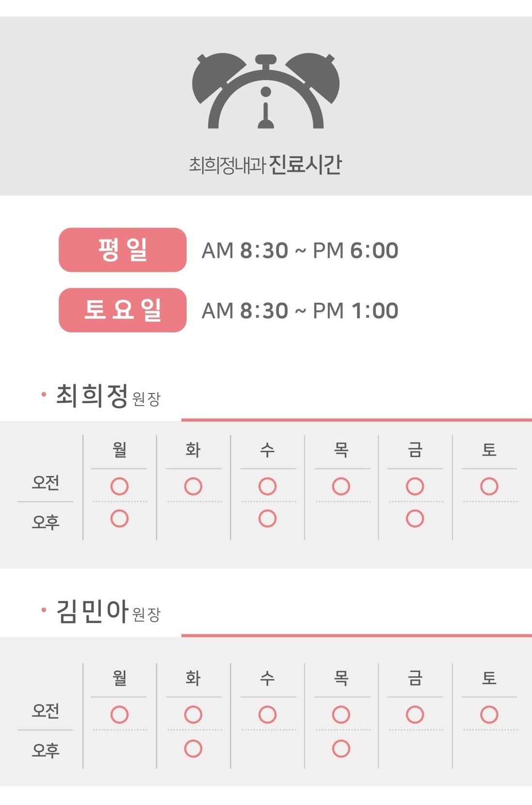Image resolution: width=532 pixels, height=805 pixels.
Task: Click the 화 column header in 최희정's table
Action: tap(193, 449)
